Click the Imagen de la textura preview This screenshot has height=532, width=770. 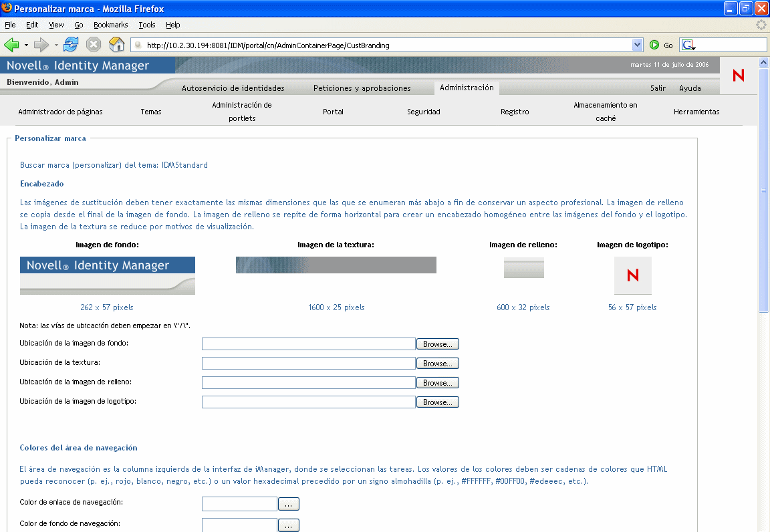(336, 265)
